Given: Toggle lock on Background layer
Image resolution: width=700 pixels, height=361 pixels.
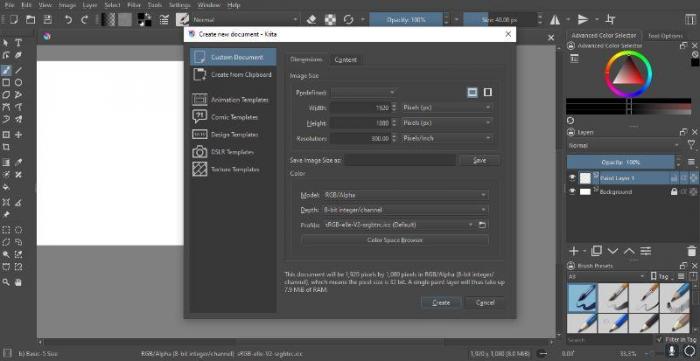Looking at the screenshot, I should click(675, 191).
